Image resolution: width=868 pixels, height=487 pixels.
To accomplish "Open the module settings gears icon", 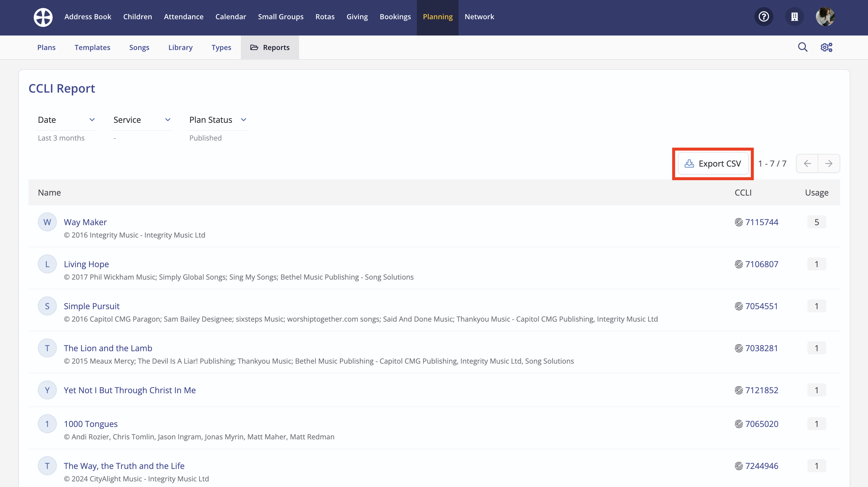I will coord(826,47).
